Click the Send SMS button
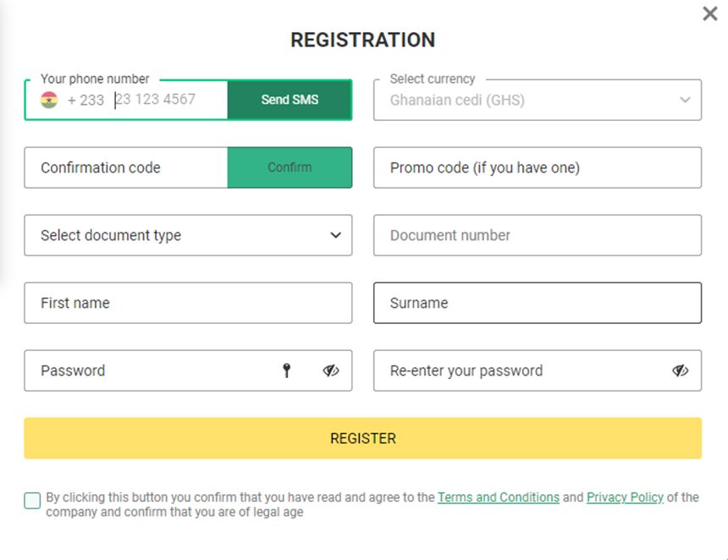 [290, 99]
